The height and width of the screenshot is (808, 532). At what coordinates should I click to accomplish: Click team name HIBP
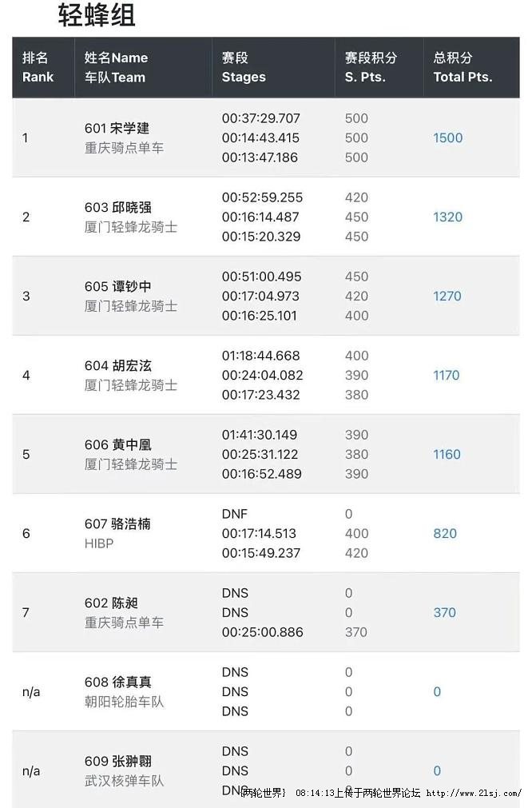click(x=99, y=543)
